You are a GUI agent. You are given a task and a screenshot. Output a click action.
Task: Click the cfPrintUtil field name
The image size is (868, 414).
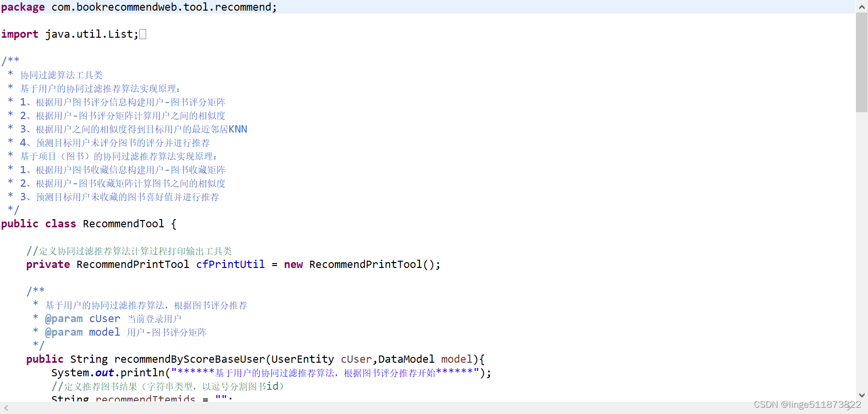230,265
